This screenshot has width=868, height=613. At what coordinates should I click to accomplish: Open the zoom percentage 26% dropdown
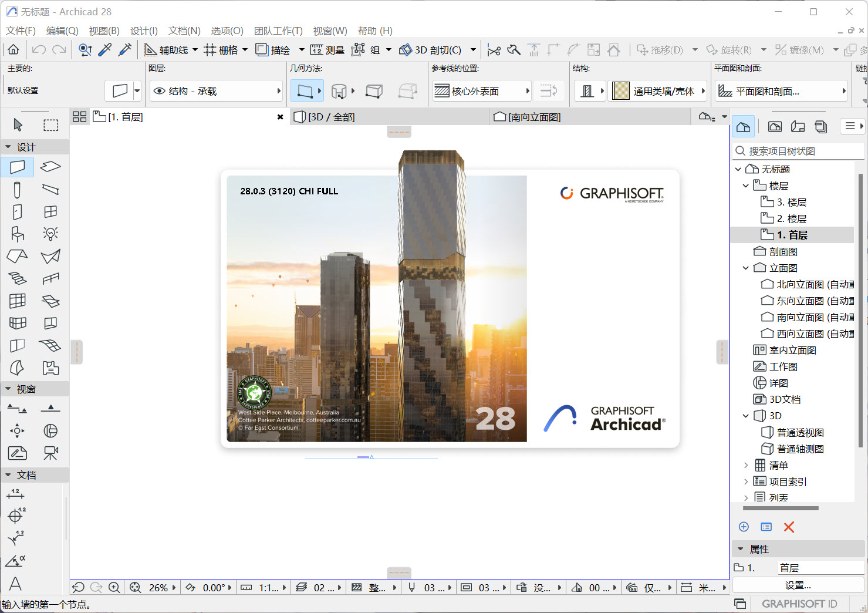pos(163,587)
